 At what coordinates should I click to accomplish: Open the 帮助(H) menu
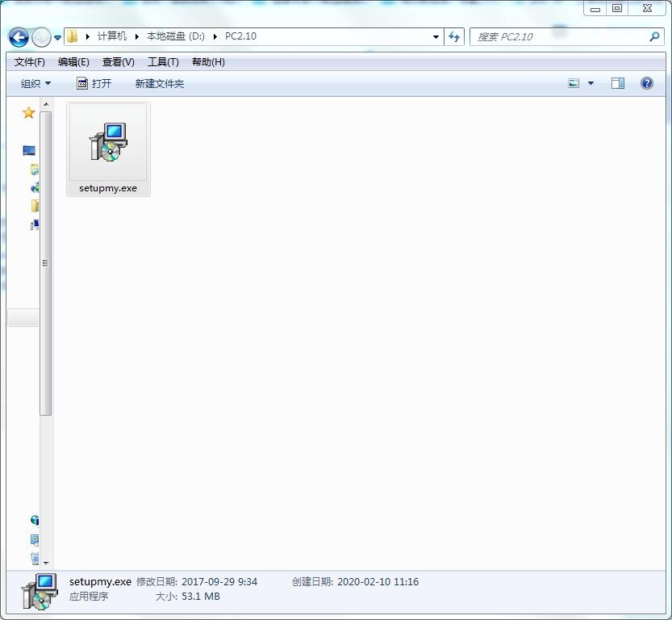tap(208, 62)
